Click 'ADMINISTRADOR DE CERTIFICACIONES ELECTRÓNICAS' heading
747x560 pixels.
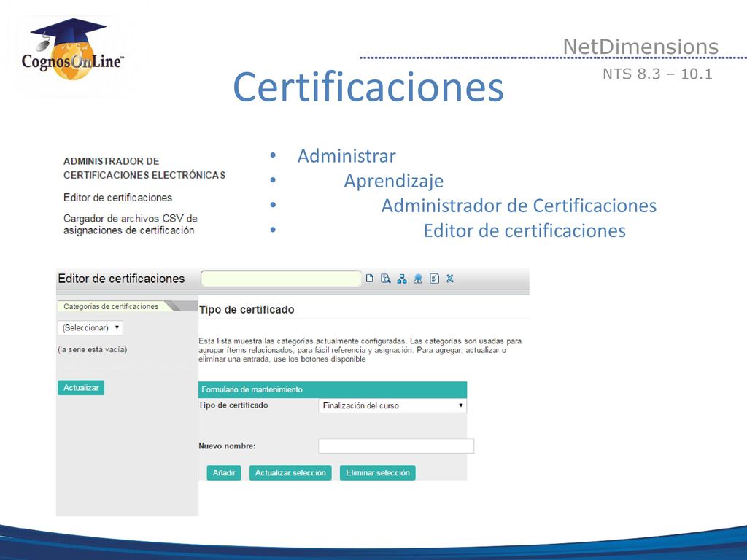click(144, 168)
